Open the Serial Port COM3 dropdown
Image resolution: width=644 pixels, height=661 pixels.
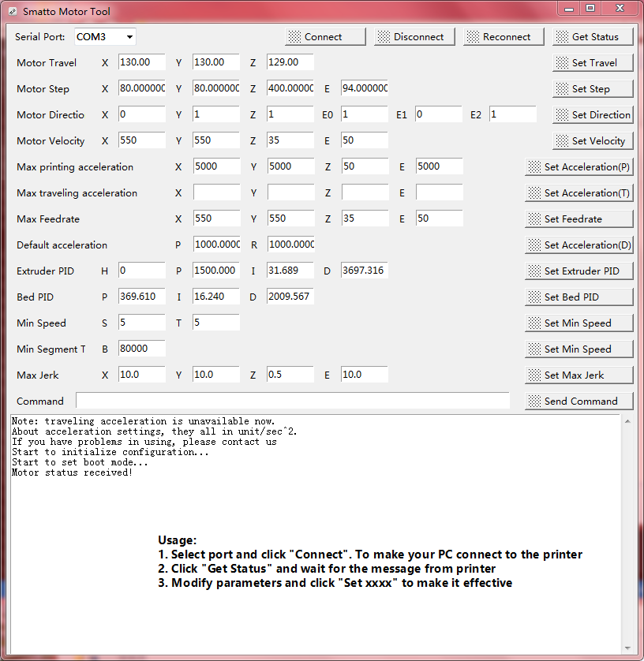pyautogui.click(x=106, y=37)
